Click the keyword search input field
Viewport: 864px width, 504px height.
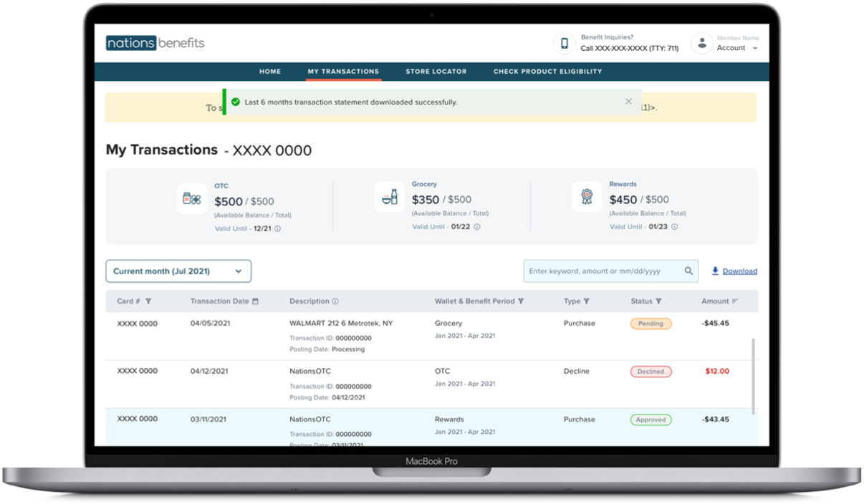[602, 271]
